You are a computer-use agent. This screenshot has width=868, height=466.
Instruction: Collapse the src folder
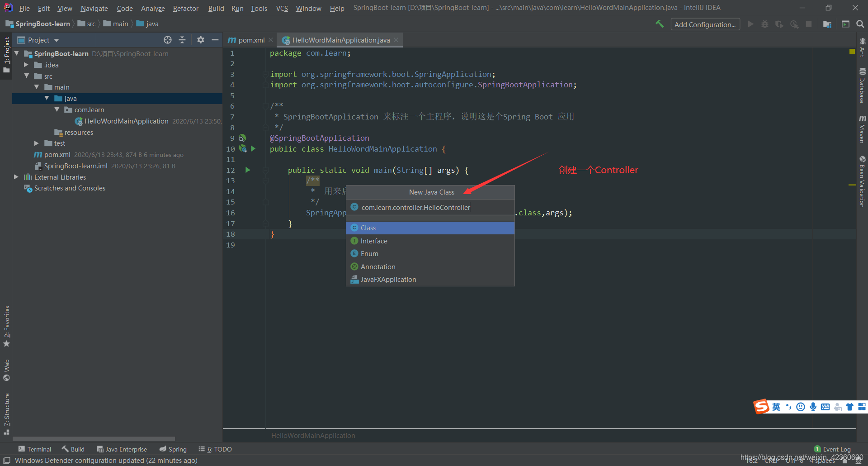point(27,76)
